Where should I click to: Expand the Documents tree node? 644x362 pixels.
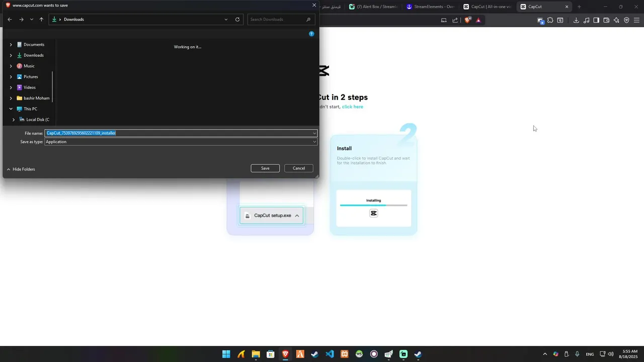tap(11, 45)
